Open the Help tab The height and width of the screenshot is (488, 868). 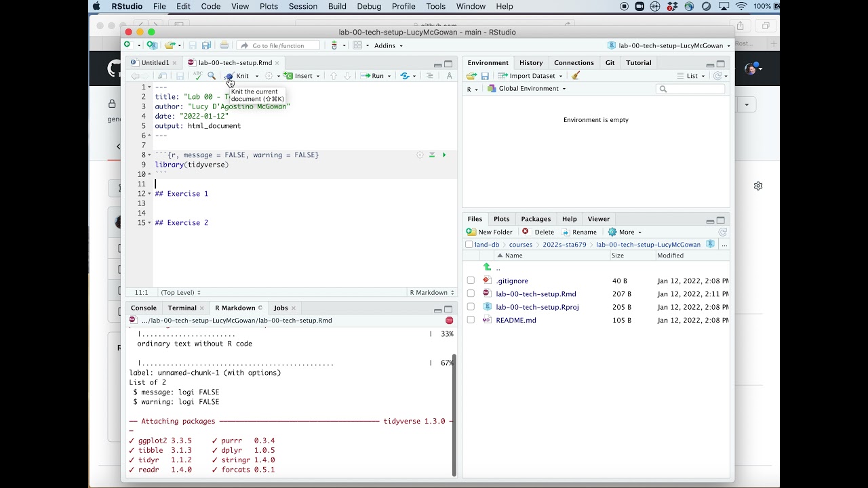click(x=569, y=219)
